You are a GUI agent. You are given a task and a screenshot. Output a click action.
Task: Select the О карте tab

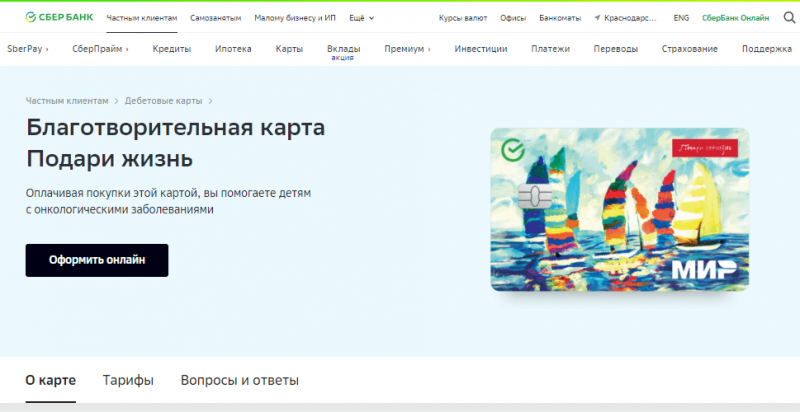pyautogui.click(x=51, y=380)
